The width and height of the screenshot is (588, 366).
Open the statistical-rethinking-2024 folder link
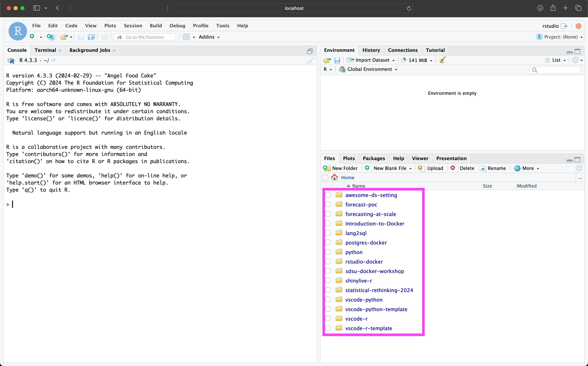[379, 290]
